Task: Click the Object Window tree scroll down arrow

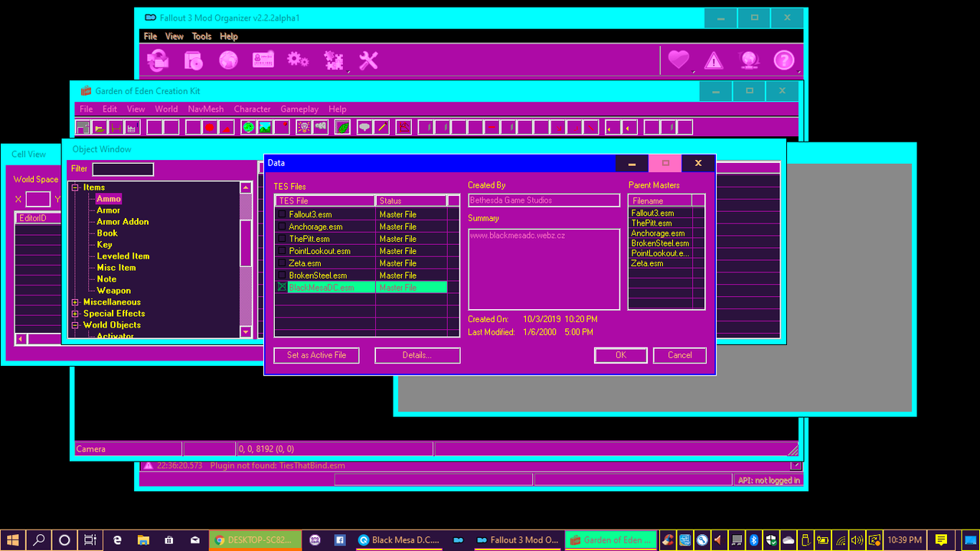Action: tap(246, 332)
